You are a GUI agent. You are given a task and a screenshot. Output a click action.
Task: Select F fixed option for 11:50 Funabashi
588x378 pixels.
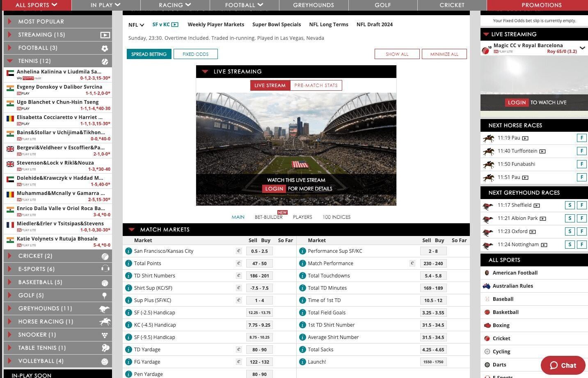(x=581, y=164)
